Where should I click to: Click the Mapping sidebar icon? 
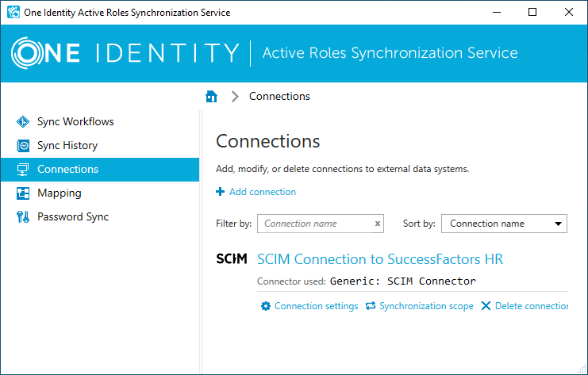tap(23, 193)
